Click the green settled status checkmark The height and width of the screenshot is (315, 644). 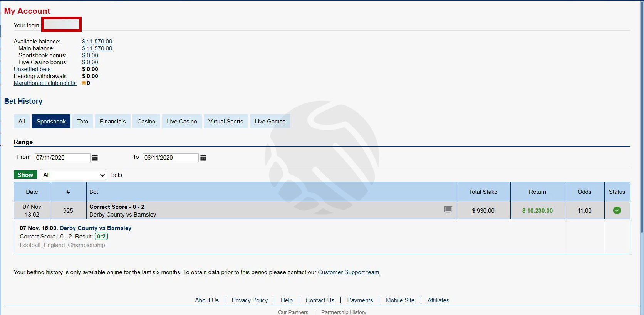click(x=617, y=210)
